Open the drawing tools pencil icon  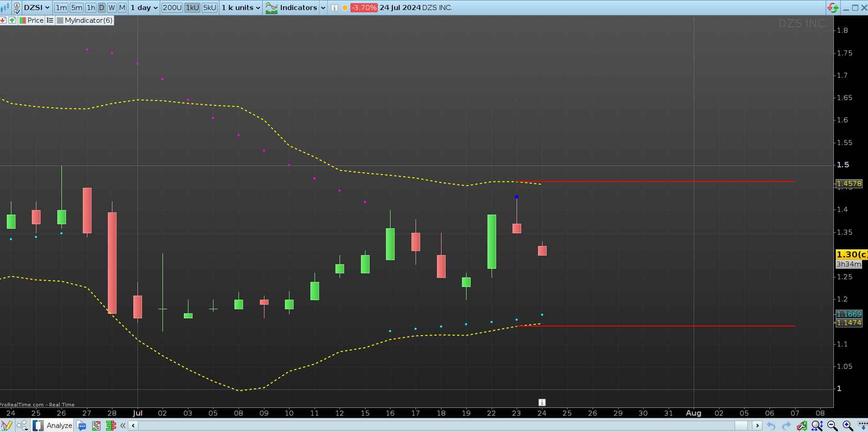click(7, 426)
